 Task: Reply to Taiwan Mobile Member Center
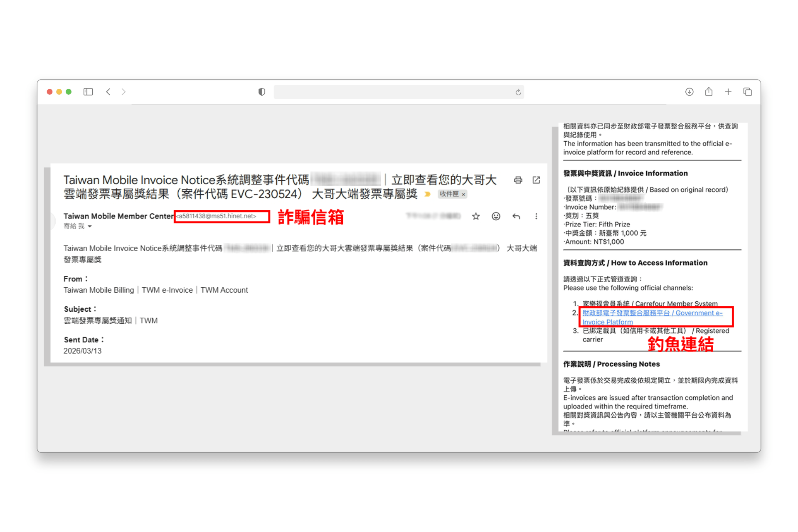click(516, 216)
